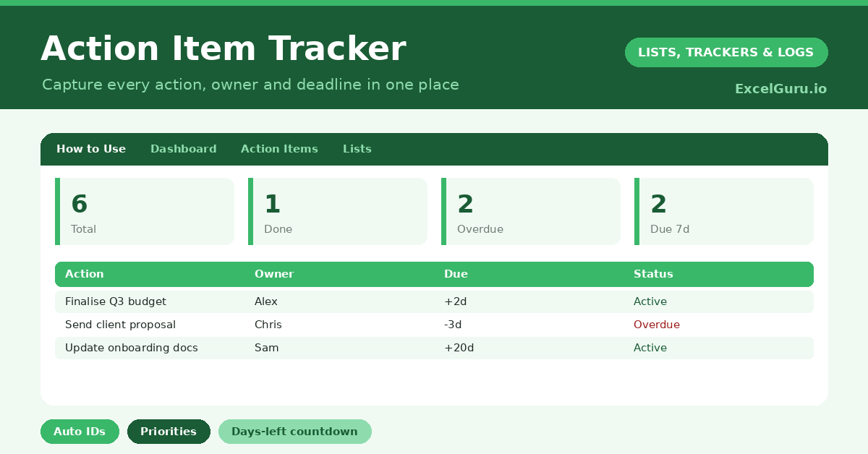This screenshot has width=868, height=454.
Task: Click the Overdue count card
Action: click(531, 211)
